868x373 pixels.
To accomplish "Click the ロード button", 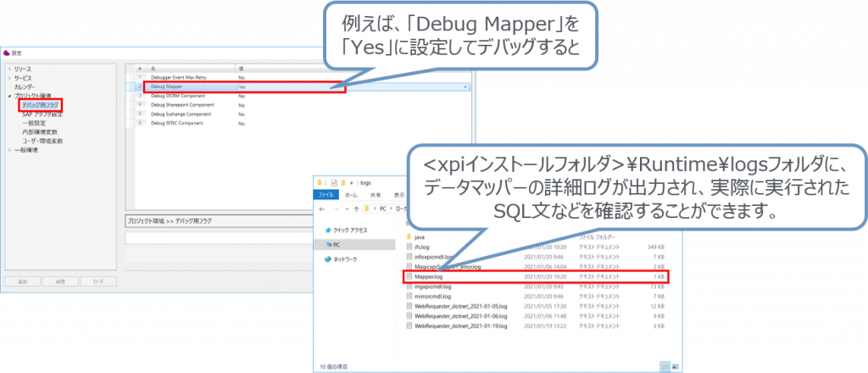I will pos(97,280).
